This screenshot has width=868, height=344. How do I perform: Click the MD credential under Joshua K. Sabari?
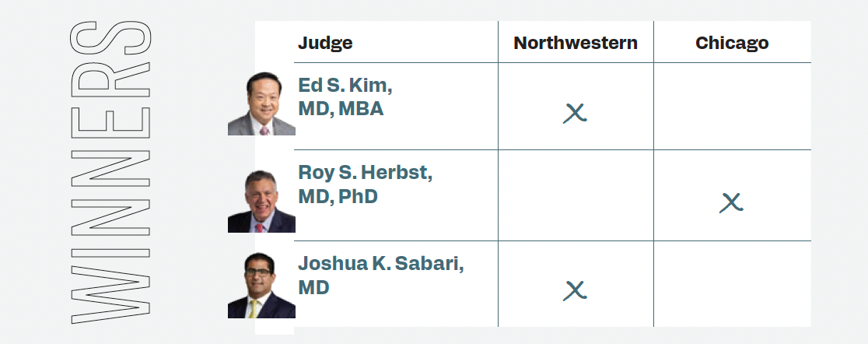point(313,287)
